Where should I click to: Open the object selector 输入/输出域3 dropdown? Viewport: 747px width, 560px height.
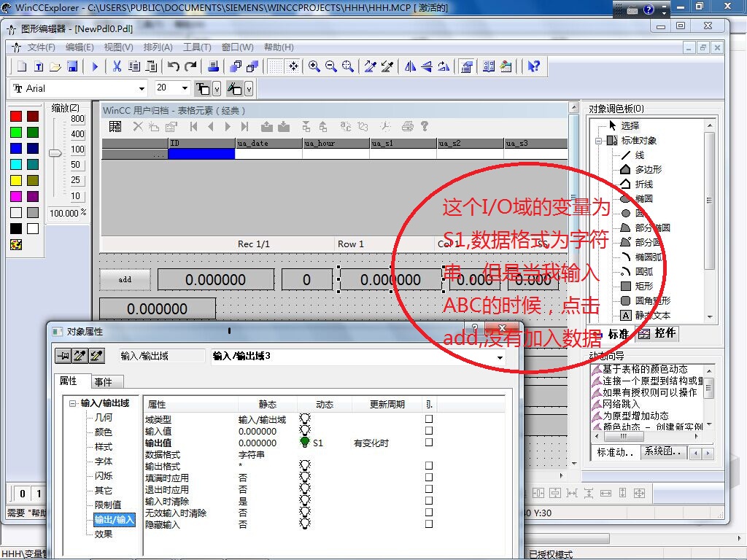[500, 357]
